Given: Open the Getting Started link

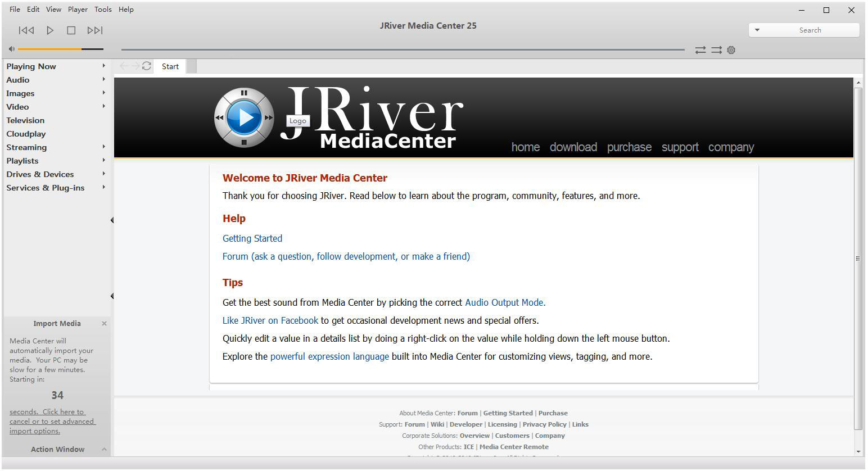Looking at the screenshot, I should point(252,238).
